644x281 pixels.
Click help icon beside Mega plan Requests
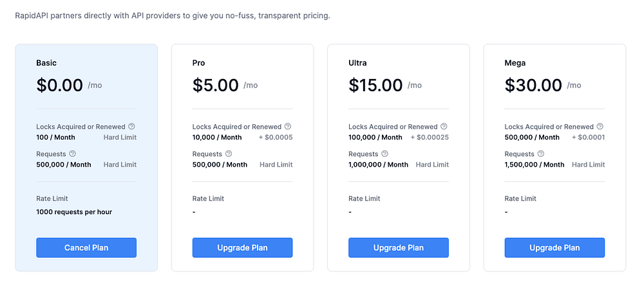pos(541,154)
